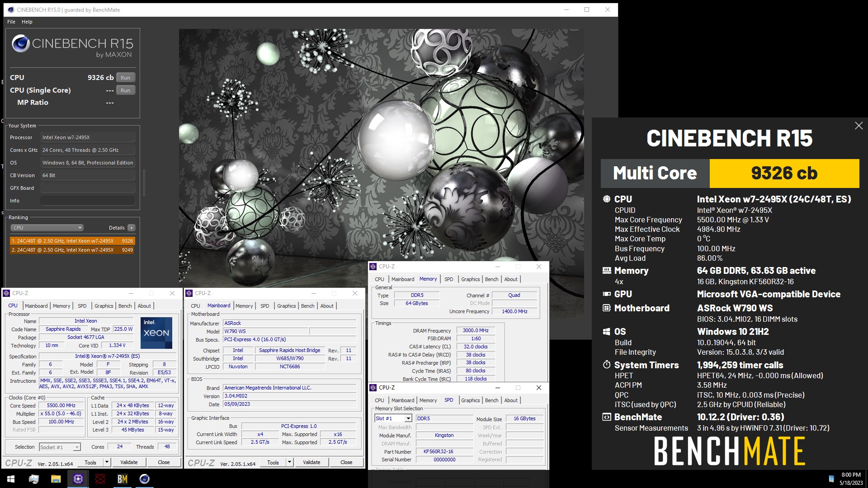Select the second ranking row scoring 9249
Image resolution: width=868 pixels, height=488 pixels.
[72, 250]
